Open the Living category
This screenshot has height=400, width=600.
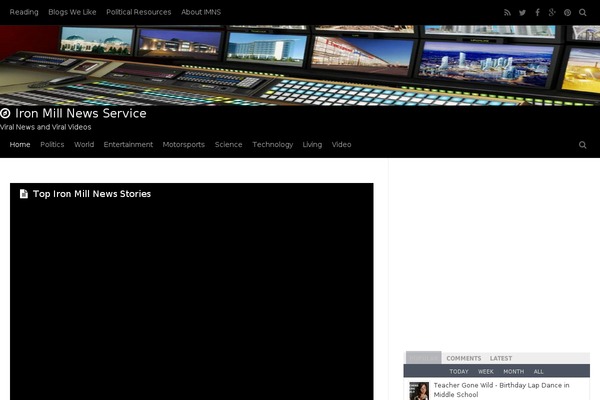tap(312, 145)
